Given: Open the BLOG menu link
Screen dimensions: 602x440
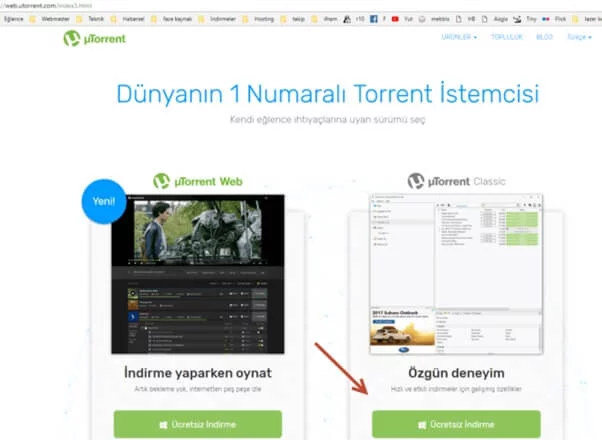Looking at the screenshot, I should click(544, 37).
